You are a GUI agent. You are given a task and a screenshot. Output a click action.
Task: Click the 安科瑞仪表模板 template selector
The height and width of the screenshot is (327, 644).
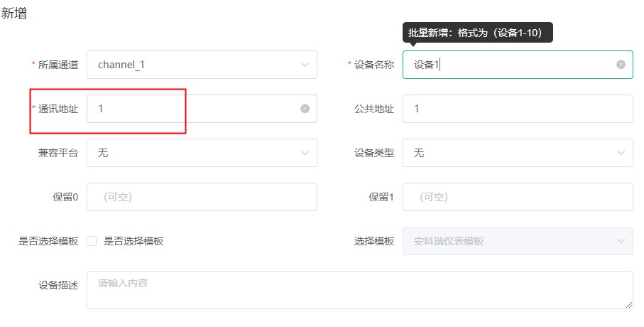[x=518, y=241]
